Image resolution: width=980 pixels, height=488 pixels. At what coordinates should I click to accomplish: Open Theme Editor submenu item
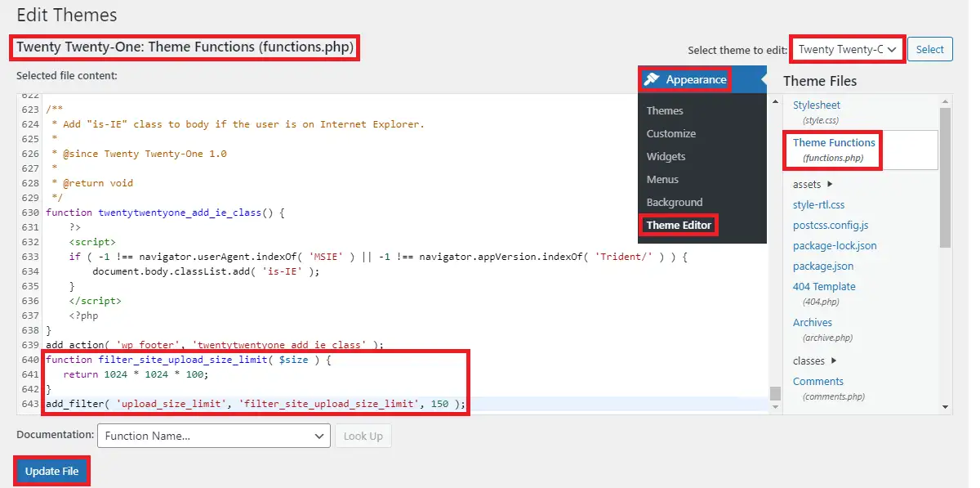coord(679,225)
